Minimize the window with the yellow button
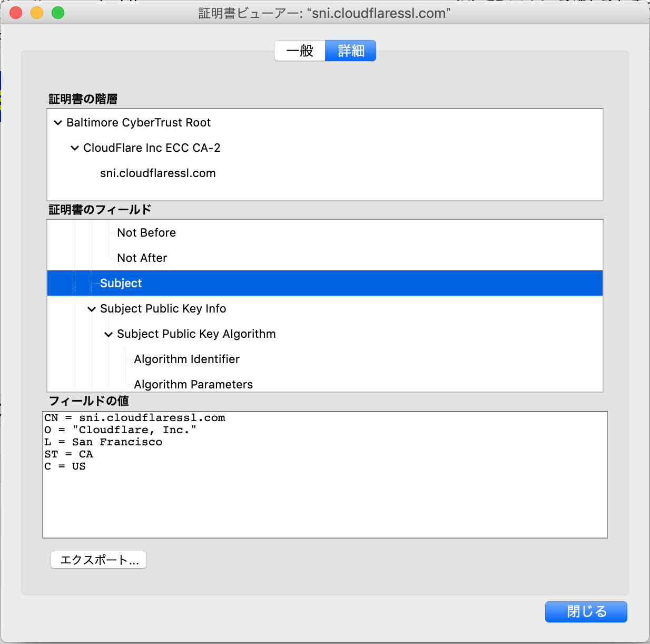The height and width of the screenshot is (644, 650). point(37,13)
